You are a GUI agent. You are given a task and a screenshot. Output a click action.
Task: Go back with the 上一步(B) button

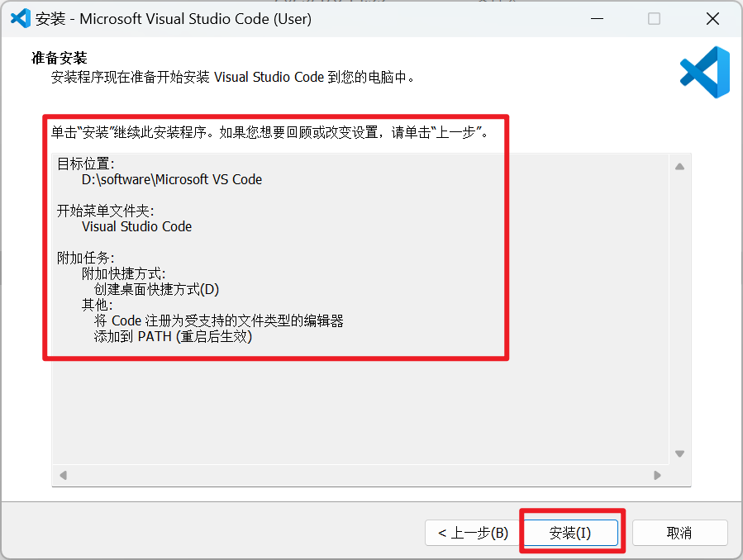coord(473,533)
